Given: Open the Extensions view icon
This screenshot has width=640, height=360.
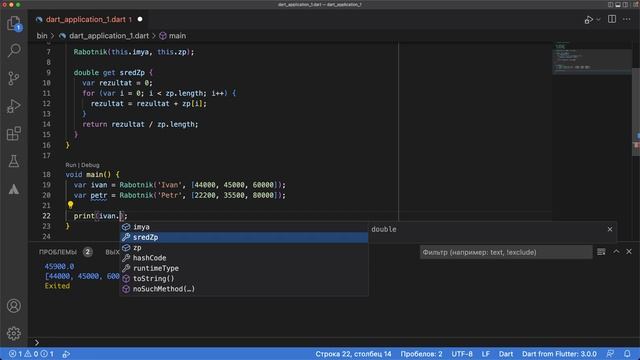Looking at the screenshot, I should click(x=14, y=133).
